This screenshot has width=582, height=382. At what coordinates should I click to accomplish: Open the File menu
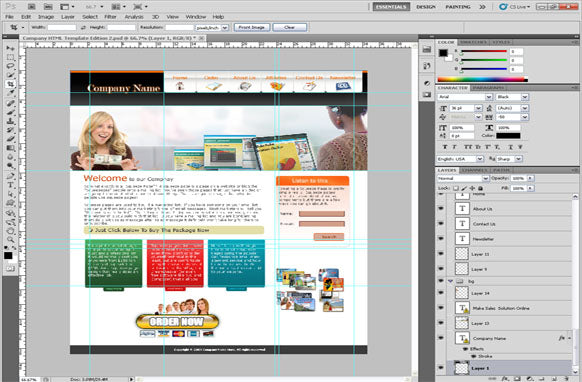pos(9,17)
